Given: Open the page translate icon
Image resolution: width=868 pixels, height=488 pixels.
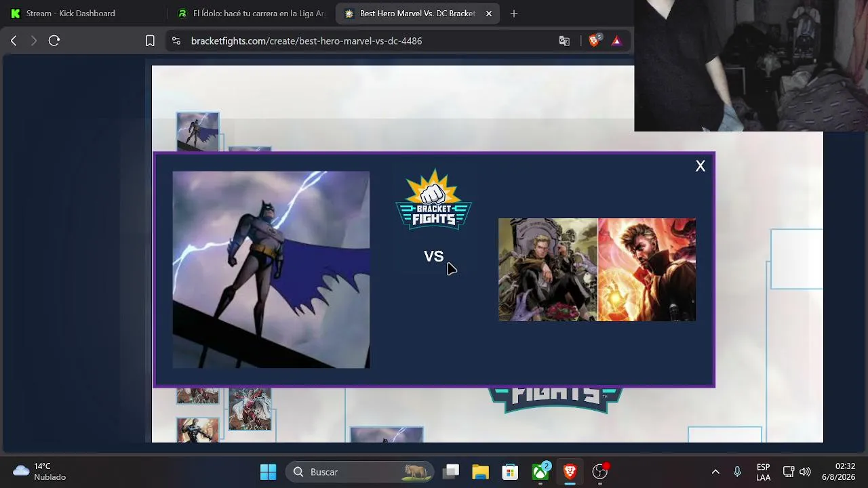Looking at the screenshot, I should pos(564,41).
